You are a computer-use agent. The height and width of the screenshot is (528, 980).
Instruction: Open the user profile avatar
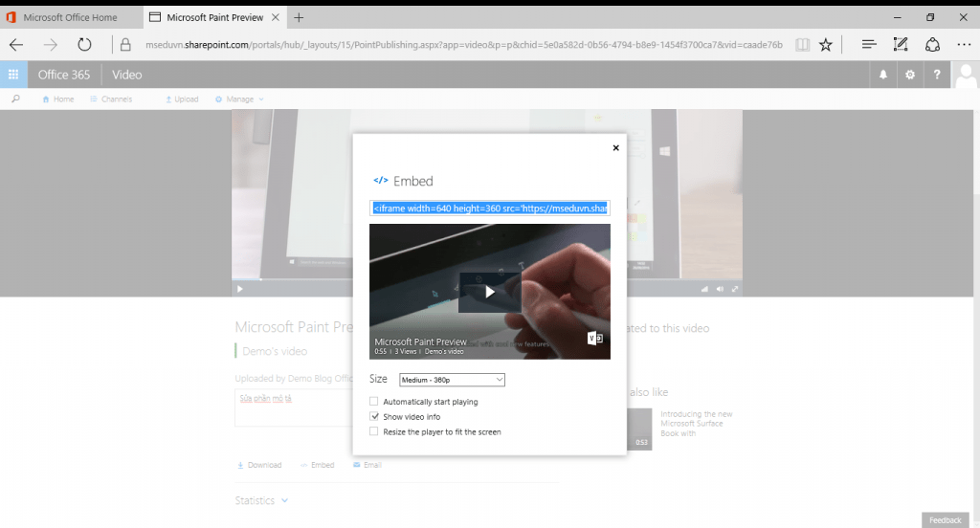[966, 75]
